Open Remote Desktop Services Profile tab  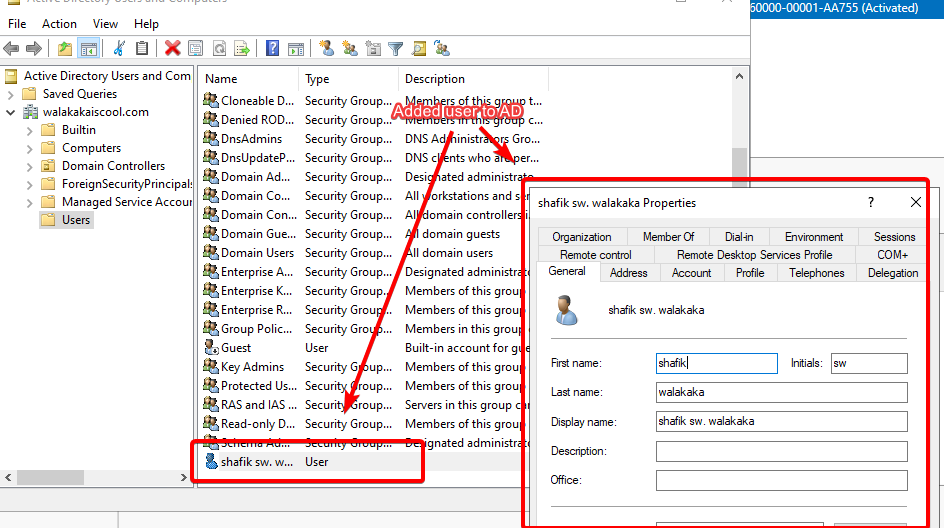coord(754,255)
